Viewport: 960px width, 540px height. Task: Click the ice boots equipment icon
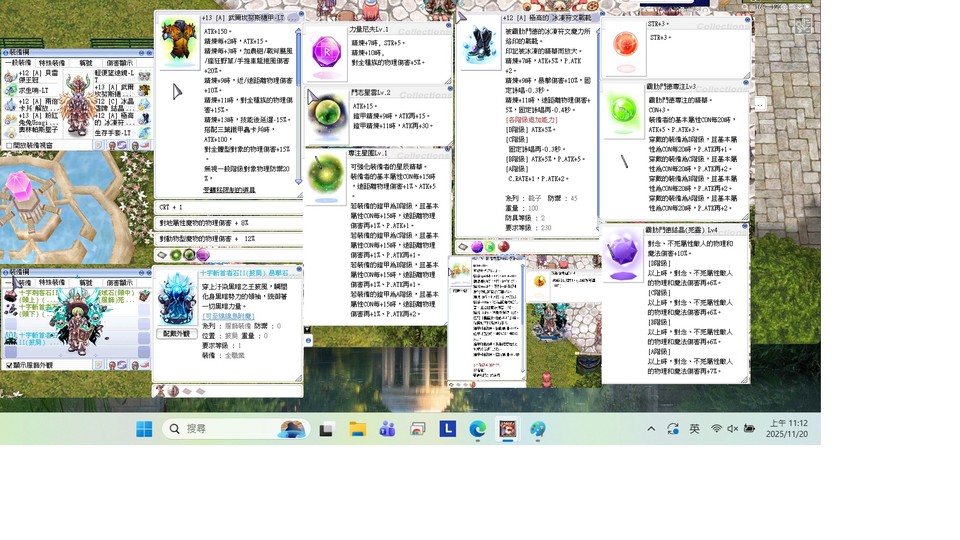click(x=479, y=46)
